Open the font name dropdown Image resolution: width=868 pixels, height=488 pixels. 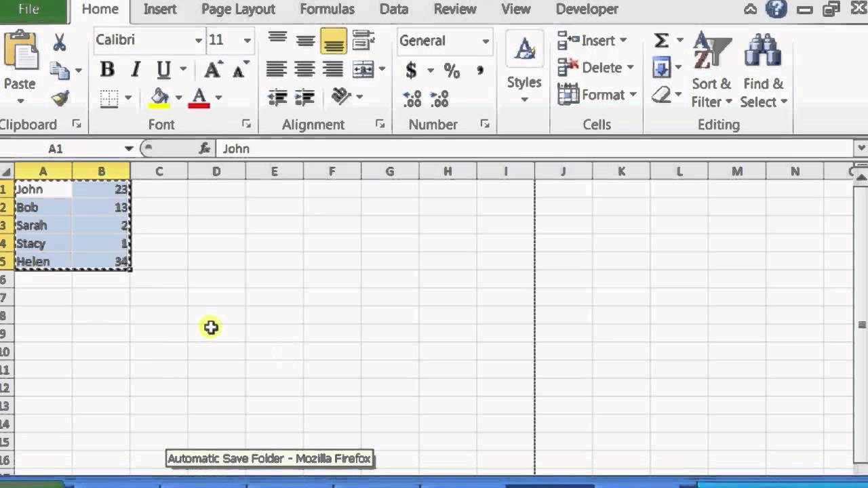[198, 41]
